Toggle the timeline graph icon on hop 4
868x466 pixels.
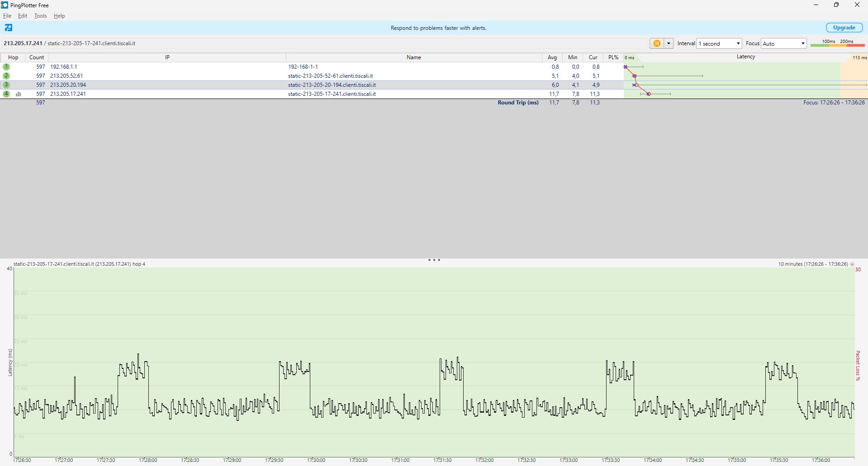click(19, 94)
